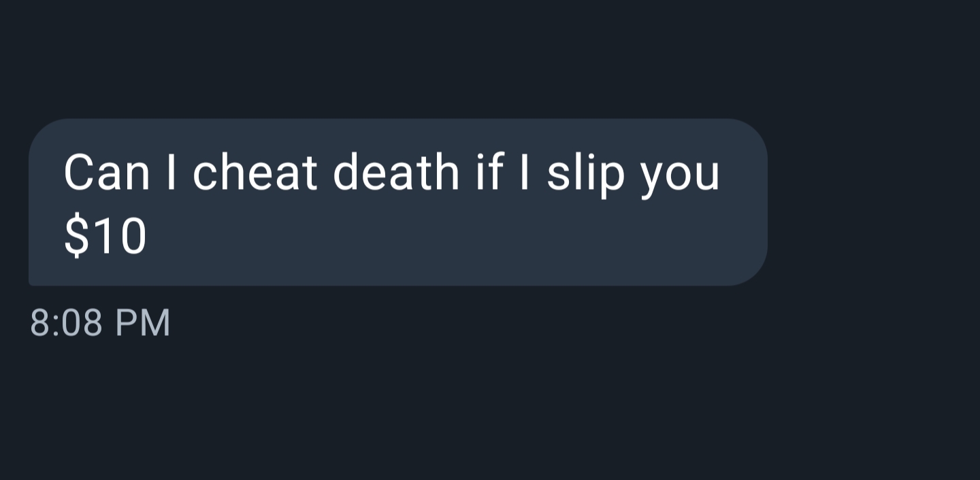The height and width of the screenshot is (480, 980).
Task: Click the second "I" before "slip"
Action: point(525,173)
